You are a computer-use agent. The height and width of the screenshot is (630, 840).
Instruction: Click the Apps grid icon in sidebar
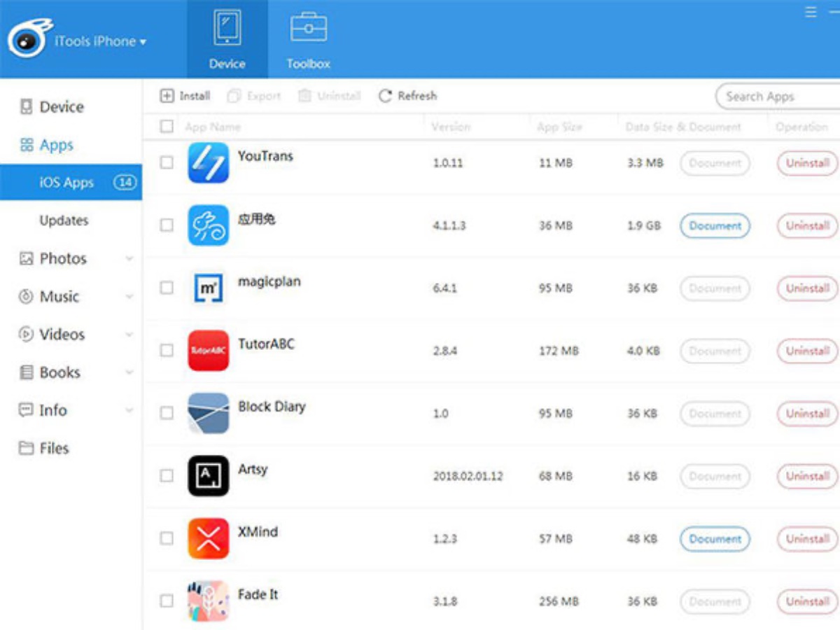27,145
